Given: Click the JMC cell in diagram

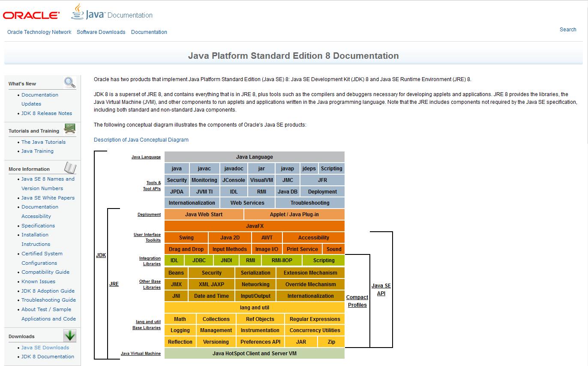Looking at the screenshot, I should [x=288, y=180].
